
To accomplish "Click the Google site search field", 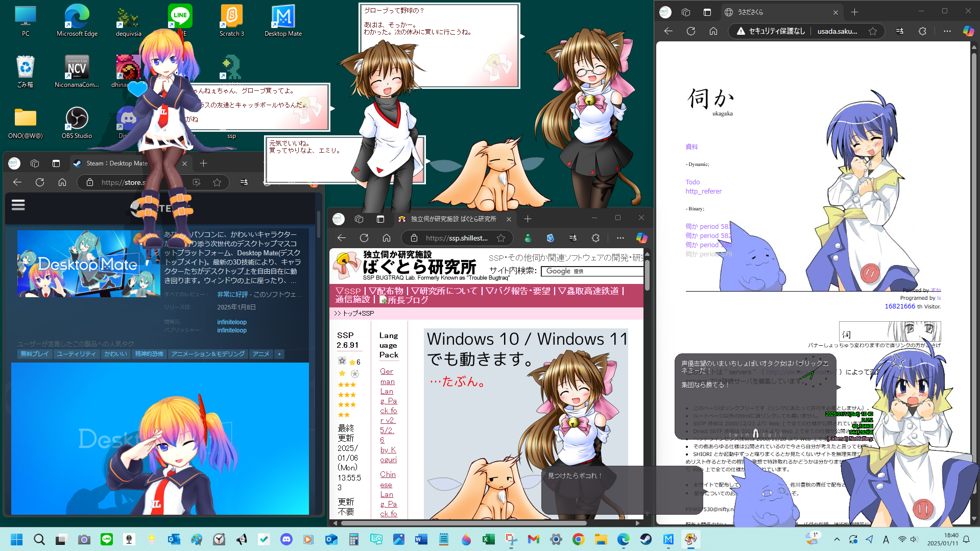I will [592, 271].
